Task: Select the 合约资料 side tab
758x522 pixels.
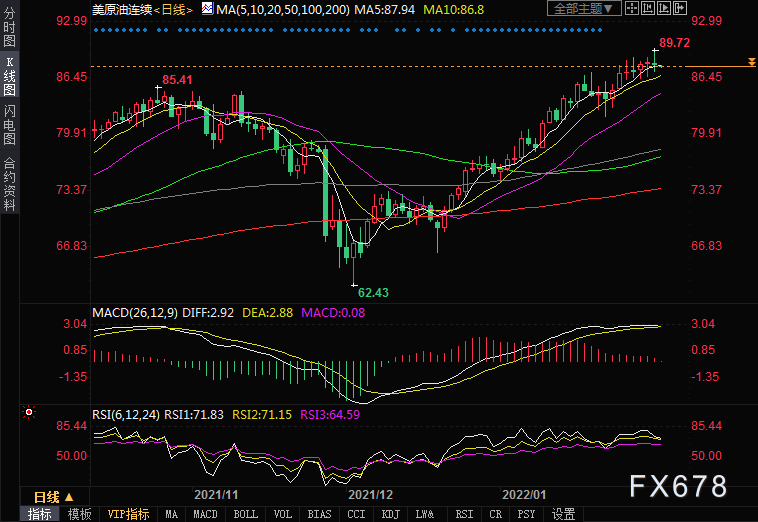Action: click(x=9, y=184)
